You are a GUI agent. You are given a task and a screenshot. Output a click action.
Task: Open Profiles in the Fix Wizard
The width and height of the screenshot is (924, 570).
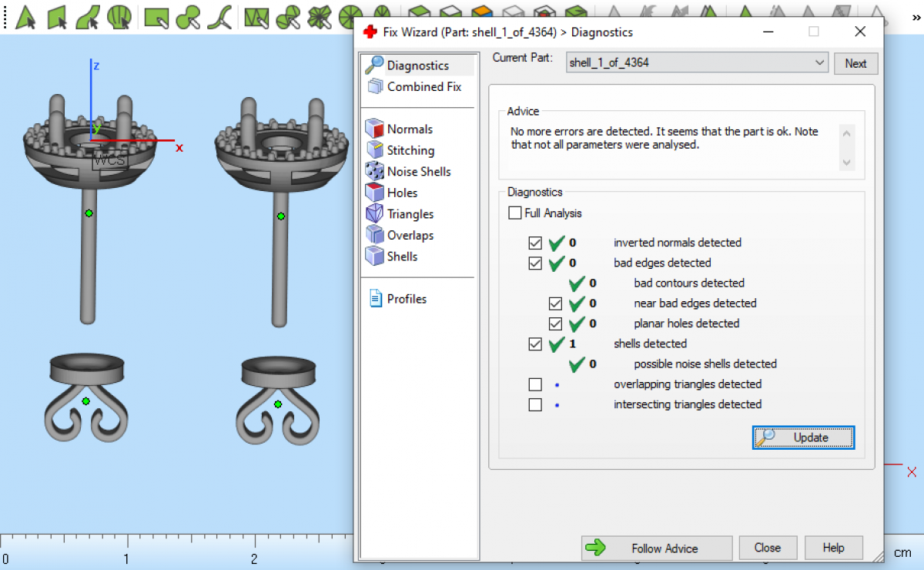[x=406, y=299]
